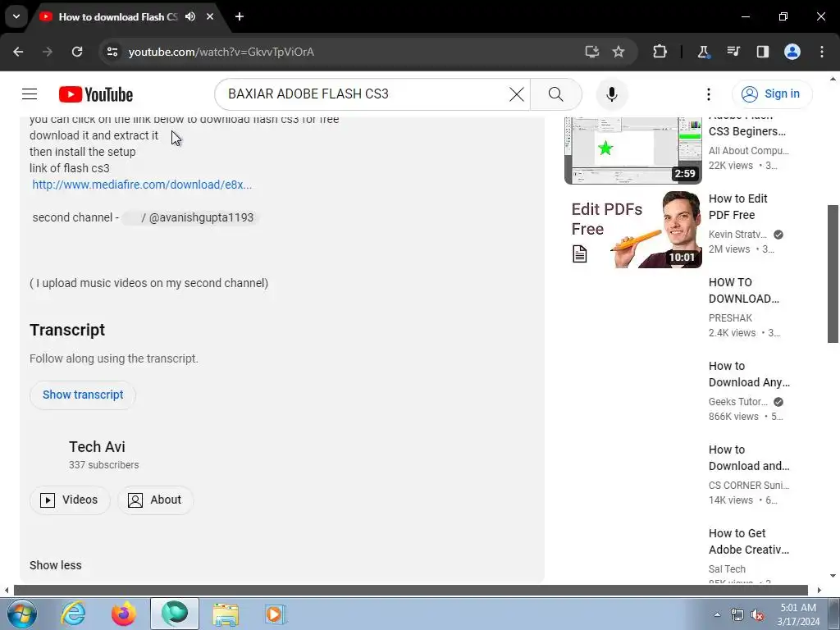840x630 pixels.
Task: Reload the current page
Action: click(x=77, y=52)
